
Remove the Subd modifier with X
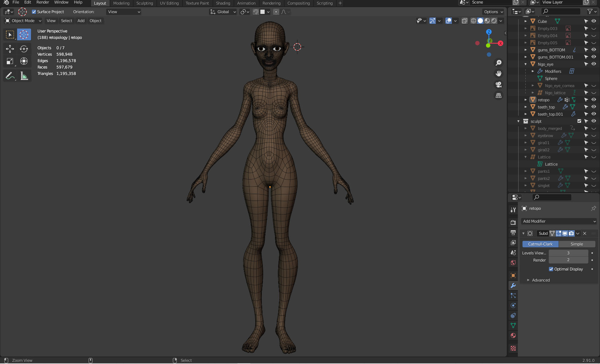click(x=585, y=233)
